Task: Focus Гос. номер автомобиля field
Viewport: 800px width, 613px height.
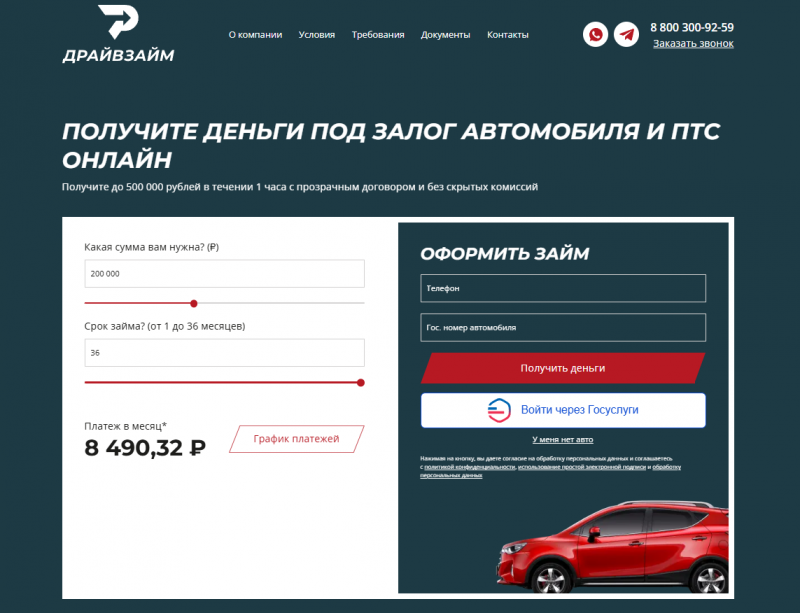Action: tap(563, 328)
